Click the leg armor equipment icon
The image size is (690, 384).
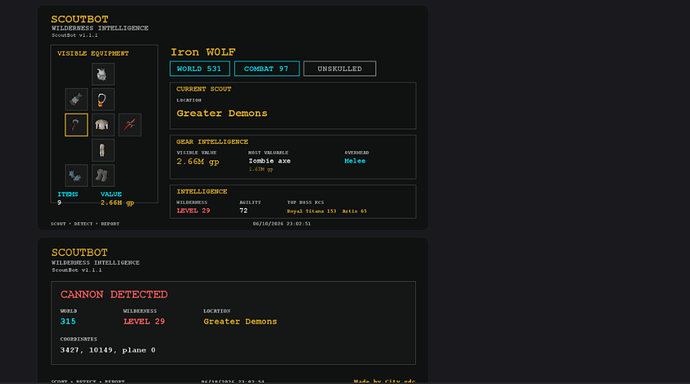(x=103, y=150)
